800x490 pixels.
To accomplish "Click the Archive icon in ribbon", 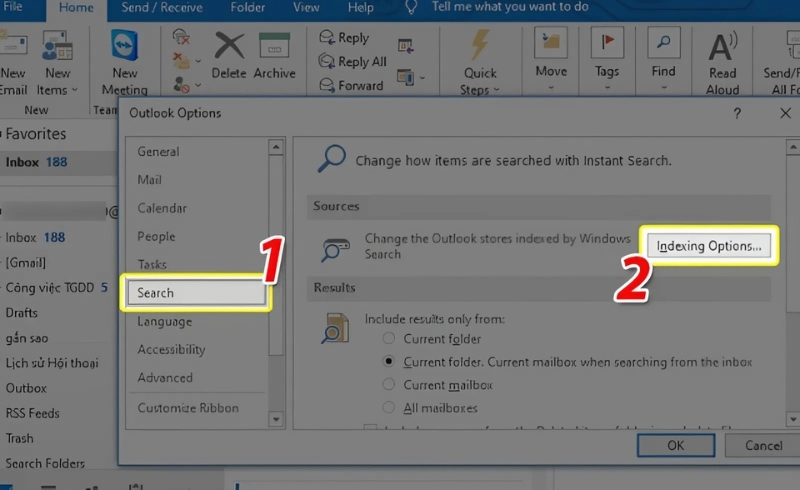I will [x=274, y=46].
